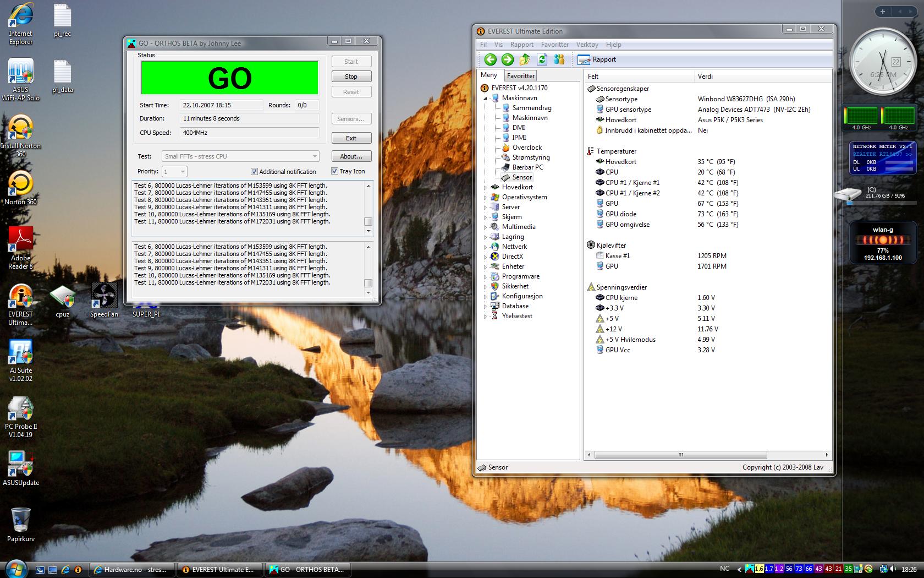Screen dimensions: 924x578
Task: Switch to the Favoritter tab in EVEREST sidebar
Action: [520, 76]
